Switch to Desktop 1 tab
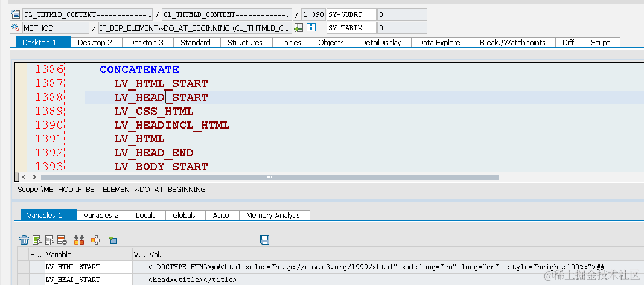Viewport: 644px width, 285px height. tap(43, 42)
